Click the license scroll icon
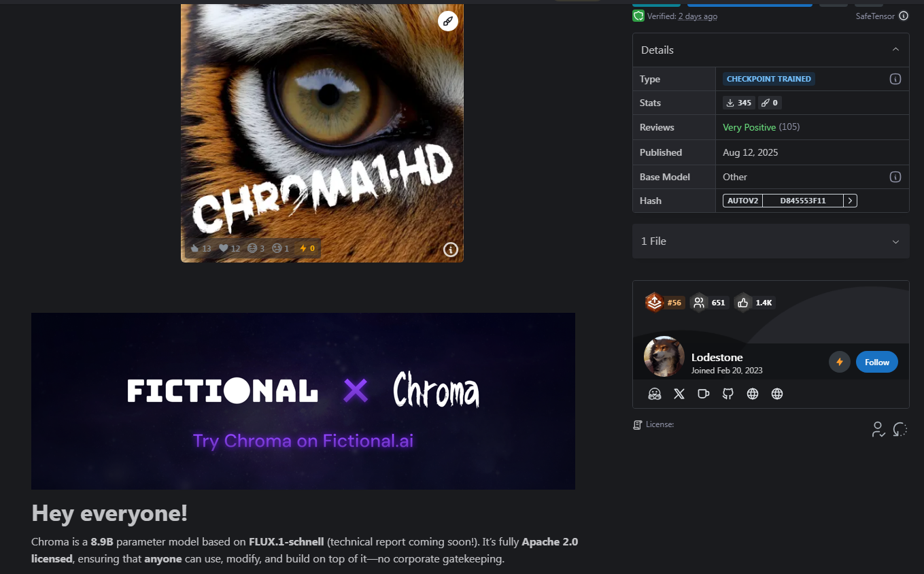 (638, 425)
